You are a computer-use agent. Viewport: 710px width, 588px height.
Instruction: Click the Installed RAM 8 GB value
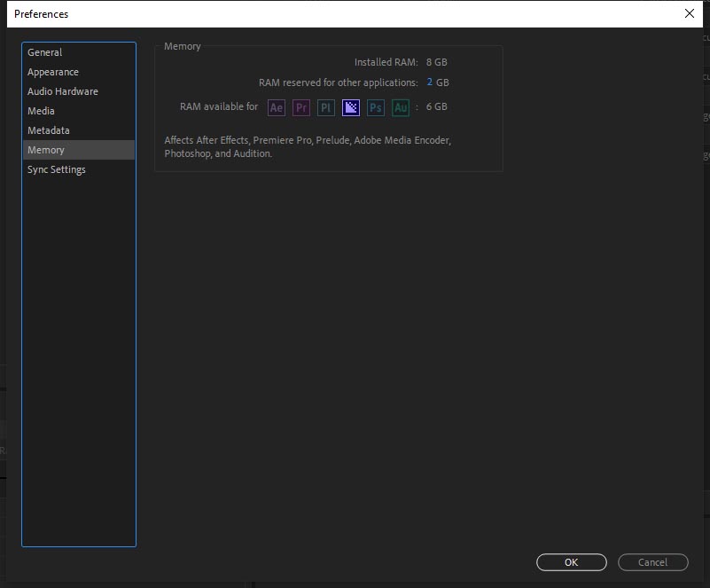[436, 63]
